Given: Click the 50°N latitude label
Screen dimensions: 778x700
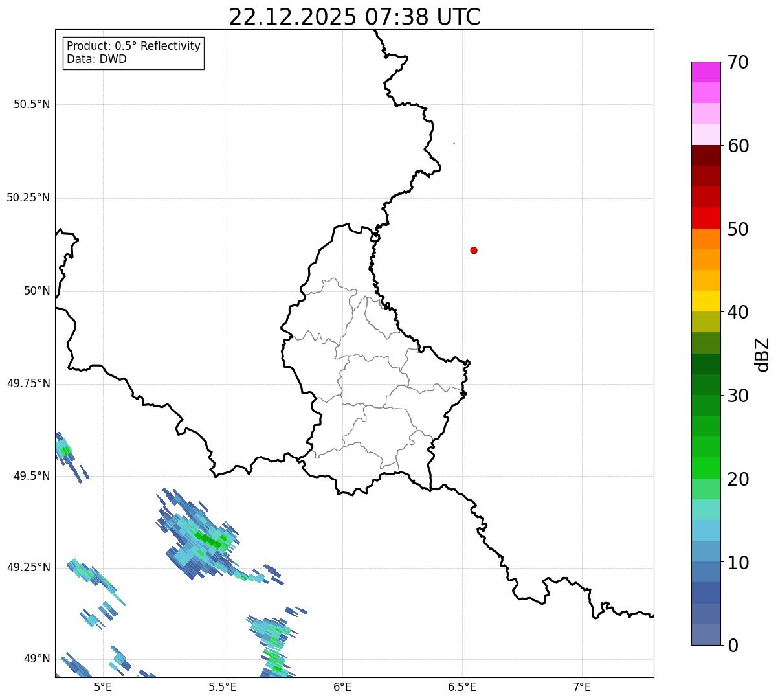Looking at the screenshot, I should (37, 291).
